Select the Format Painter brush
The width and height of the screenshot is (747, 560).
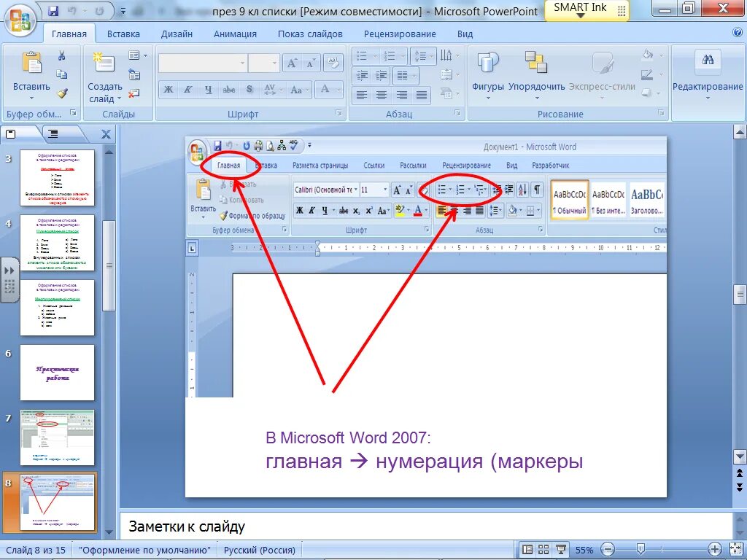[62, 93]
